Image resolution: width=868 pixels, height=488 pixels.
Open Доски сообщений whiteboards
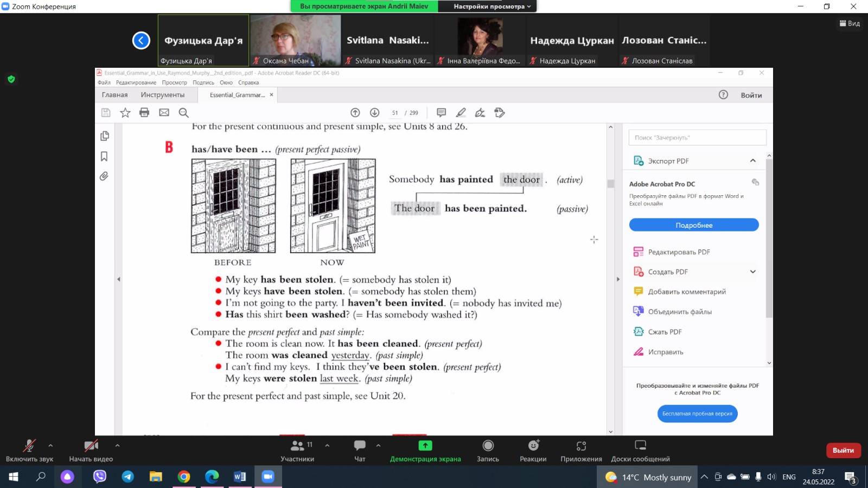point(640,450)
